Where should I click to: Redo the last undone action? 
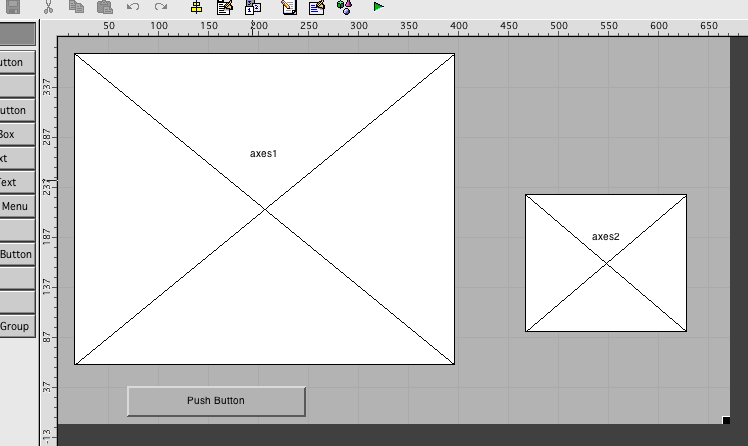[x=160, y=6]
